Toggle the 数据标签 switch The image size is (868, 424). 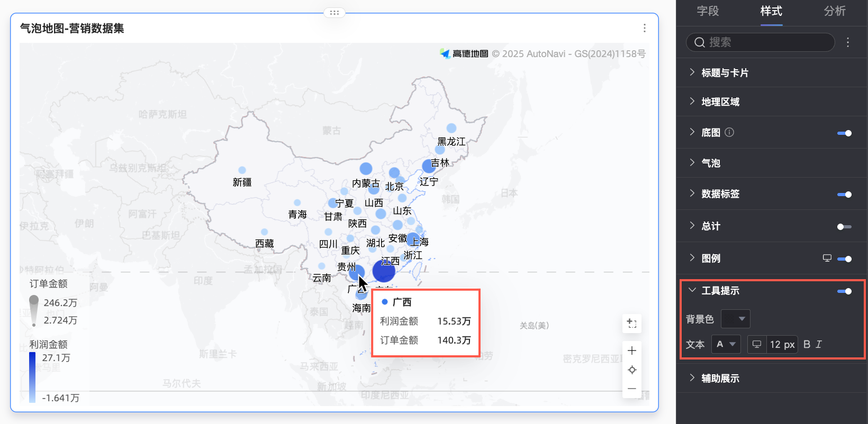point(844,195)
